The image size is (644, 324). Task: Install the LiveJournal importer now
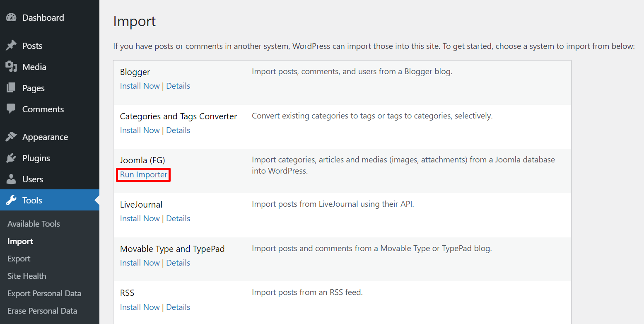pyautogui.click(x=140, y=218)
